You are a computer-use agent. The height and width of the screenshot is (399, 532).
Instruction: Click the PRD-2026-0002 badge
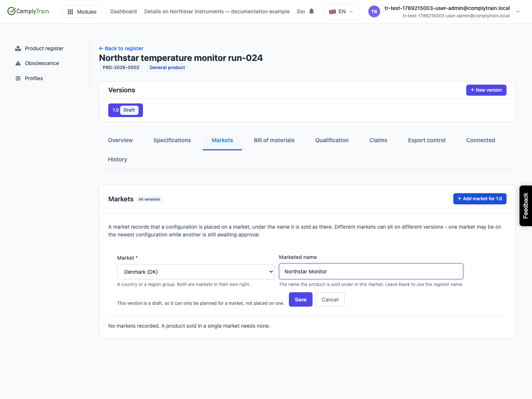121,68
